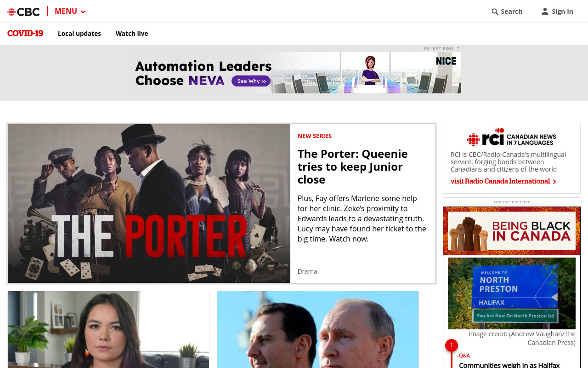Click the arrow after visit Radio Canada International
Screen dimensions: 588x368
(x=554, y=182)
